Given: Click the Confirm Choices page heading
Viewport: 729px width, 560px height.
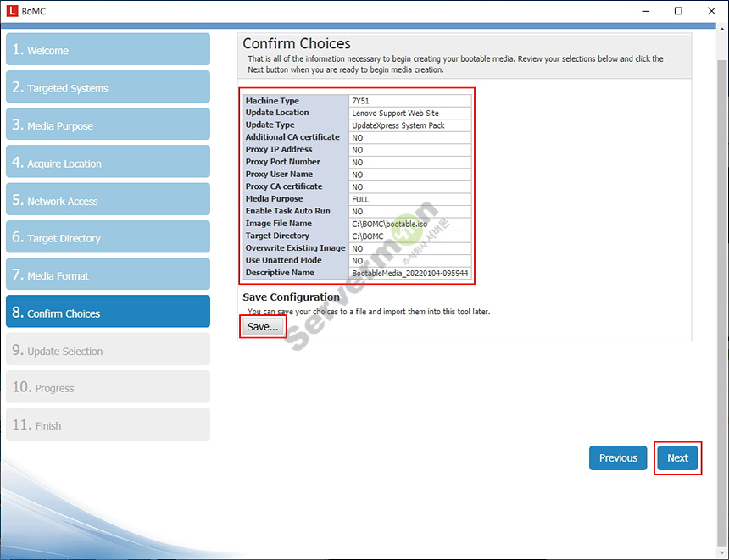Looking at the screenshot, I should pyautogui.click(x=297, y=43).
